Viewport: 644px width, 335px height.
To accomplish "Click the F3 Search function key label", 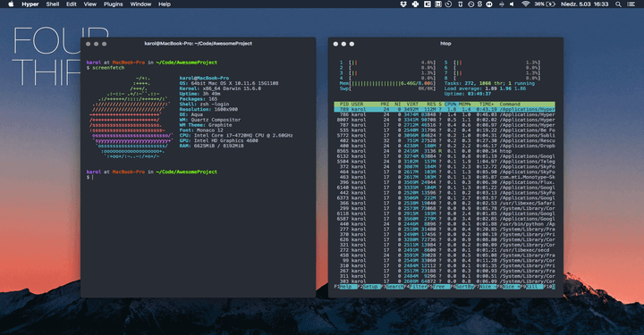I will pyautogui.click(x=392, y=287).
